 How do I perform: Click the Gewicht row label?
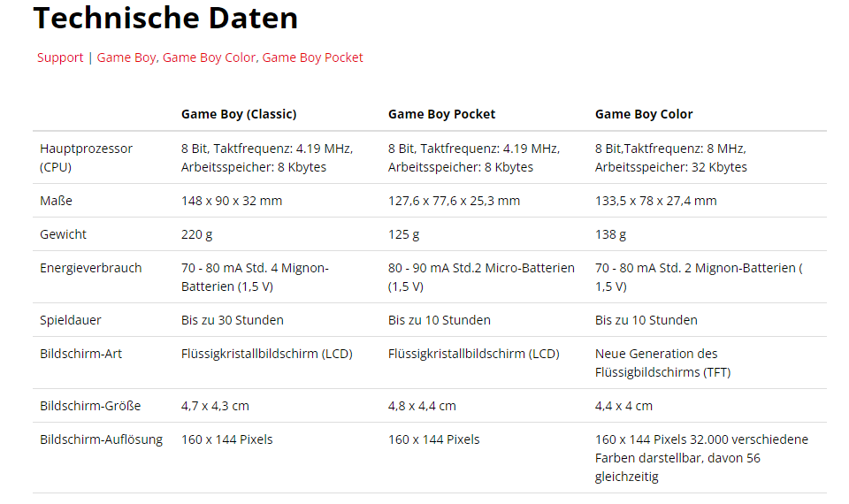click(63, 234)
